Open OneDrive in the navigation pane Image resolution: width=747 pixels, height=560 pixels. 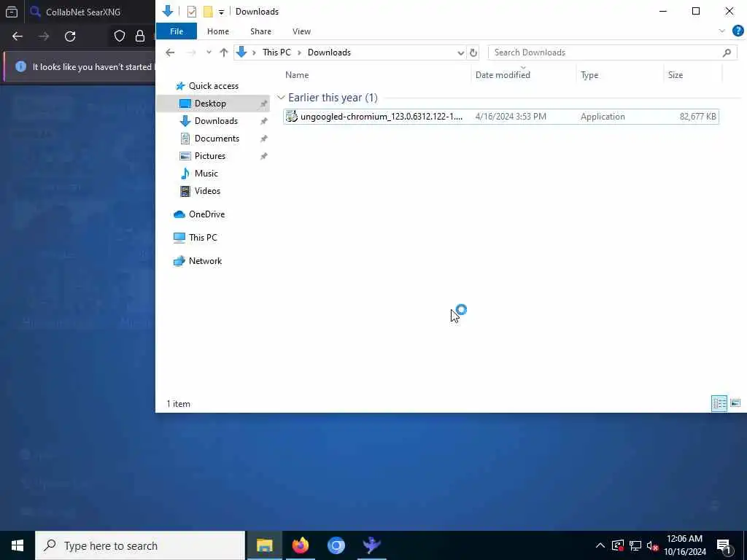(206, 214)
